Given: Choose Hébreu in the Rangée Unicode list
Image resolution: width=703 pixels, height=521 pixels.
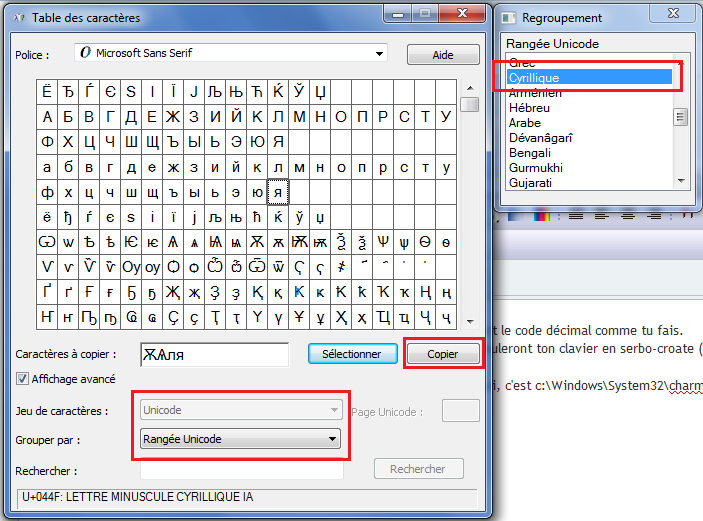Looking at the screenshot, I should (531, 108).
